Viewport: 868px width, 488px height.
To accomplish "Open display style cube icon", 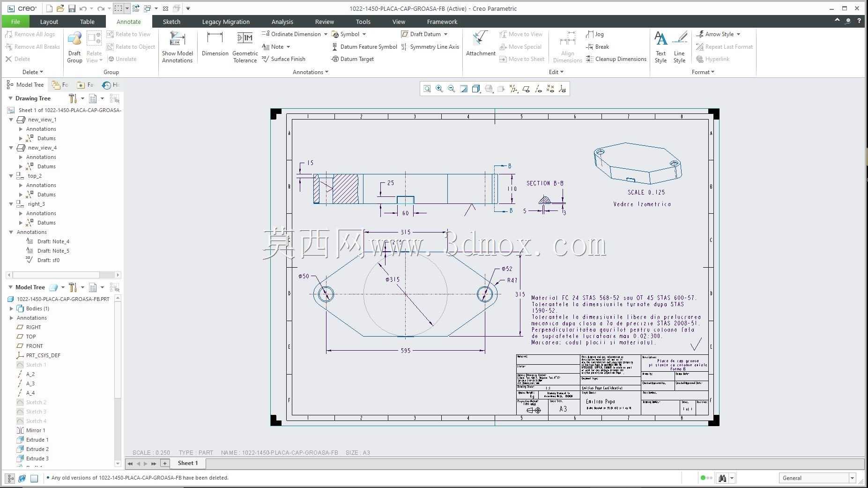I will [x=476, y=89].
